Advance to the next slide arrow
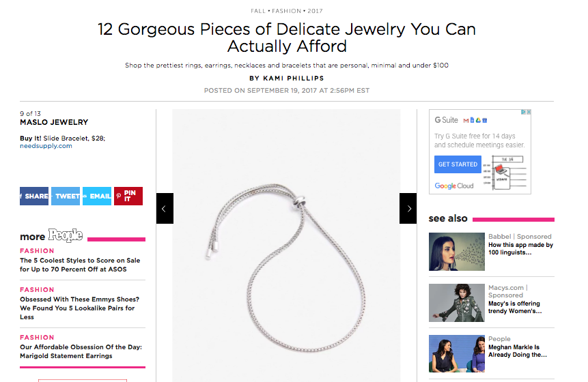This screenshot has width=588, height=382. [x=408, y=208]
